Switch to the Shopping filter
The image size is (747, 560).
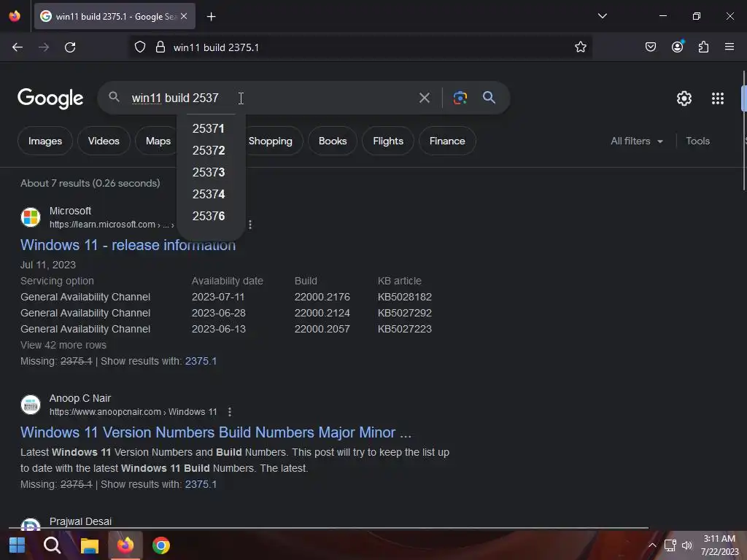pos(271,141)
